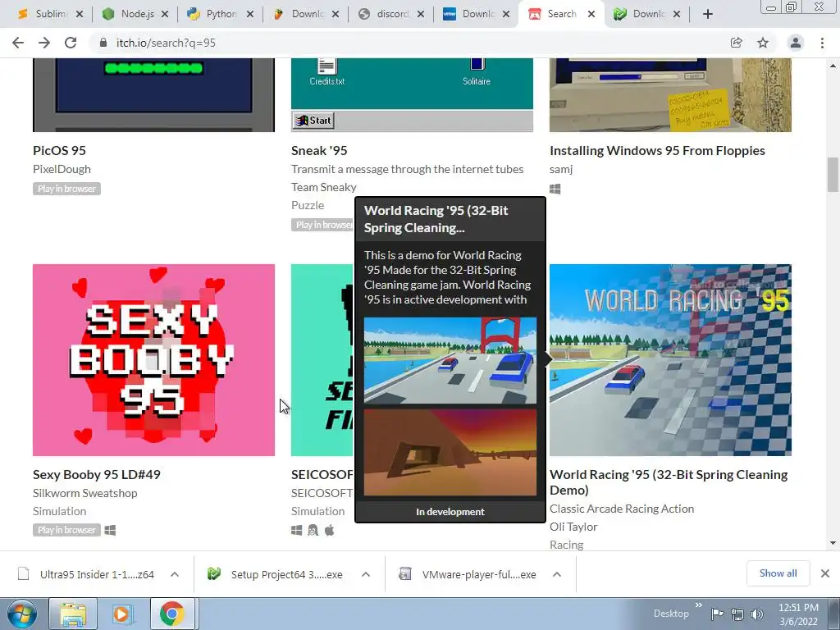
Task: Open Silkworm Sweatshop author page
Action: [85, 493]
